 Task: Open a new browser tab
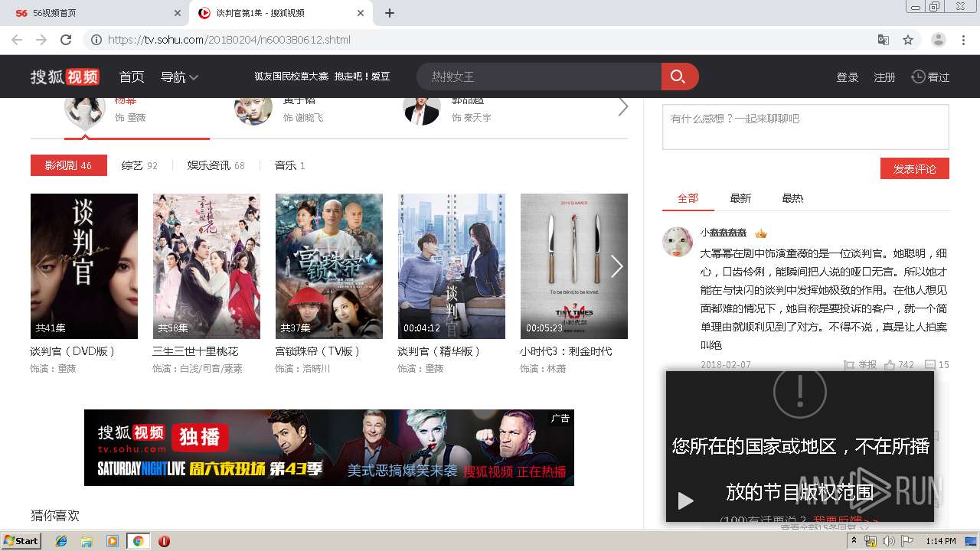coord(389,13)
